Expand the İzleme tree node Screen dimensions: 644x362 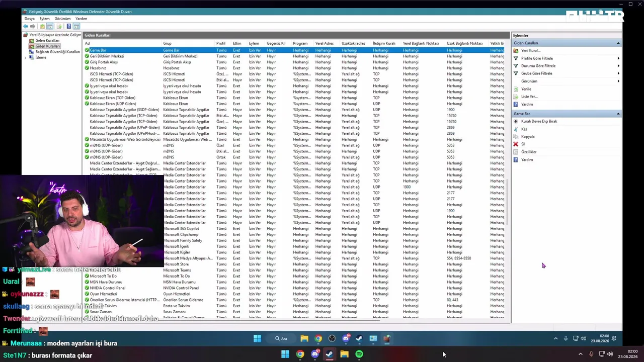click(26, 58)
